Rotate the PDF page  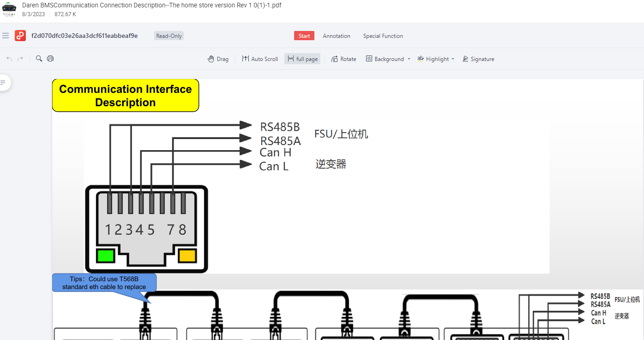click(344, 59)
